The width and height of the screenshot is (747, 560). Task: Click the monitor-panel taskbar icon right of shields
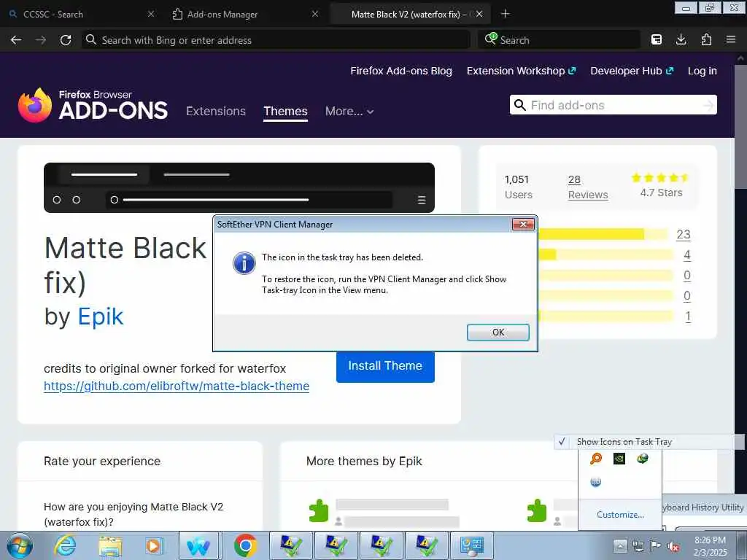(x=472, y=545)
